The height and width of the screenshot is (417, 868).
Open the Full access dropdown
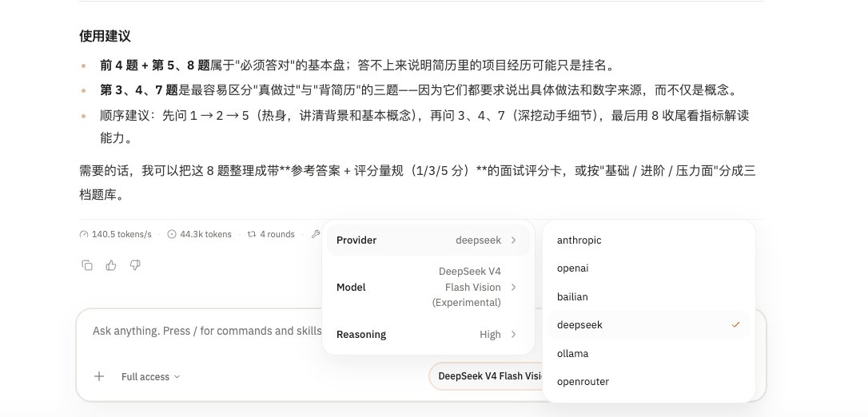coord(150,376)
